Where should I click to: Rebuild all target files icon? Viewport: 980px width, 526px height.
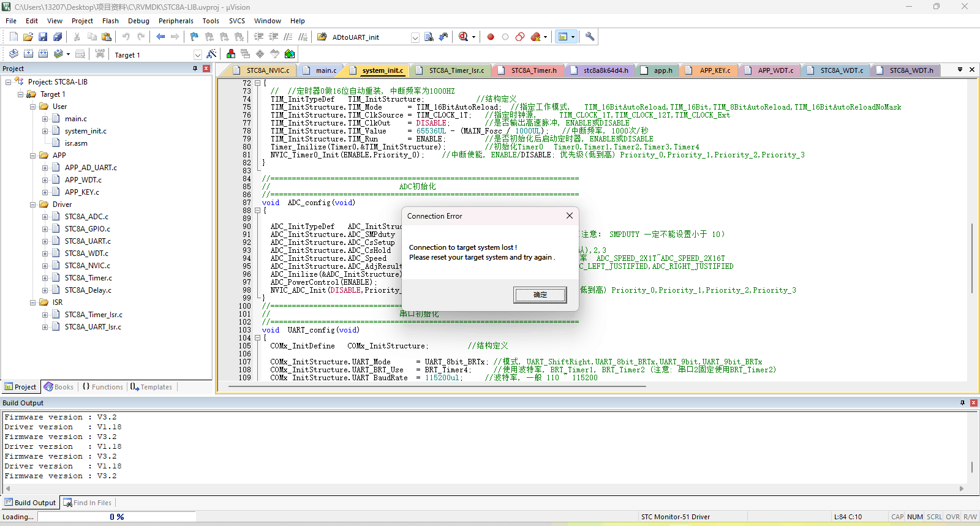(x=43, y=54)
